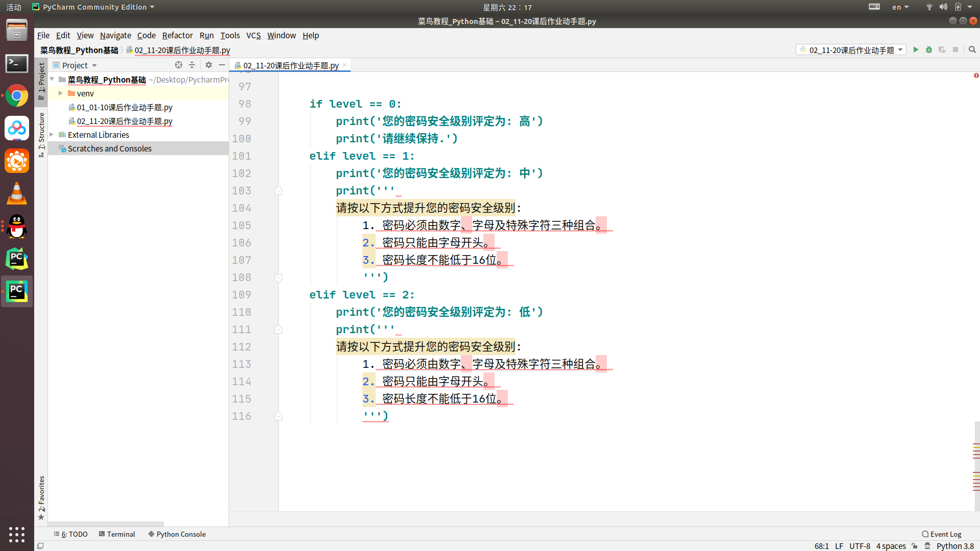Viewport: 980px width, 551px height.
Task: Click the locate/scroll from source target icon
Action: pyautogui.click(x=179, y=65)
